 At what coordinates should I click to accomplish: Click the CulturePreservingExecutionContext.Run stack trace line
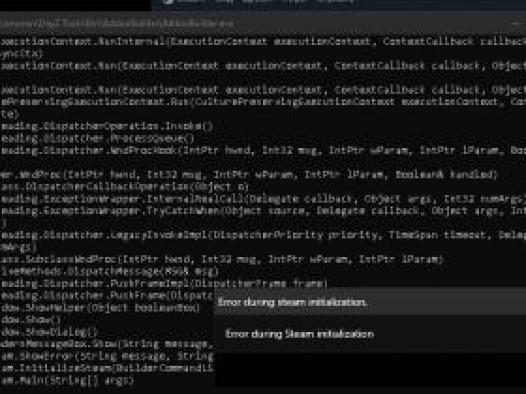point(263,102)
